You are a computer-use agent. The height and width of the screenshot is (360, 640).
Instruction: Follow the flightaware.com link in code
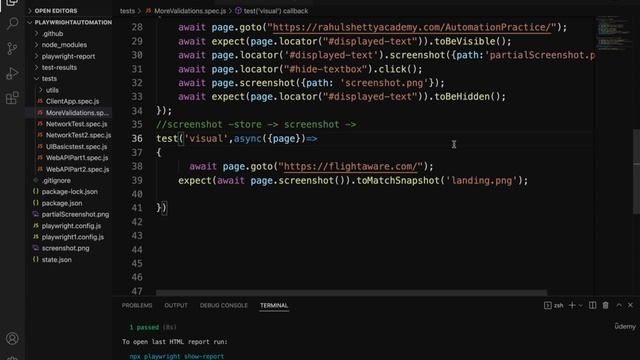pos(351,167)
